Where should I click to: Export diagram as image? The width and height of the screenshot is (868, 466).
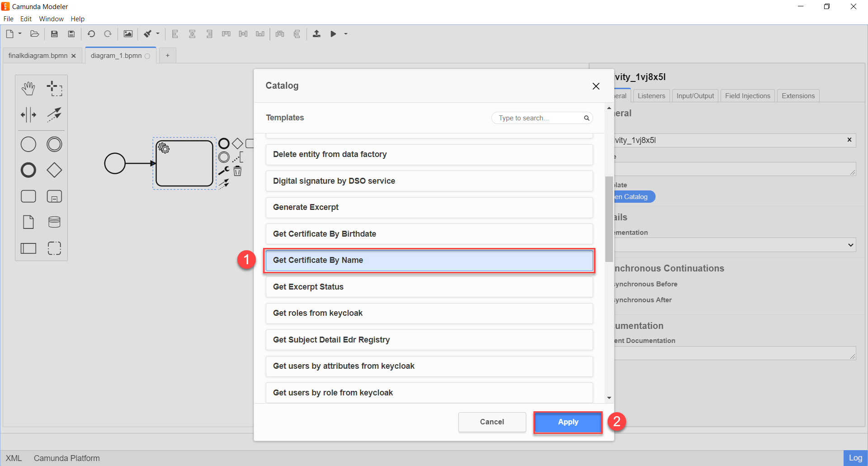tap(128, 34)
